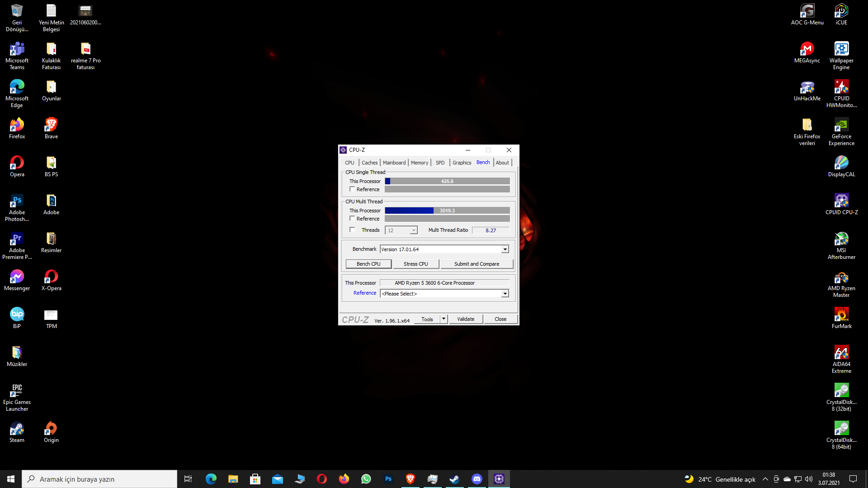868x488 pixels.
Task: Open Epic Games Launcher desktop icon
Action: tap(17, 398)
